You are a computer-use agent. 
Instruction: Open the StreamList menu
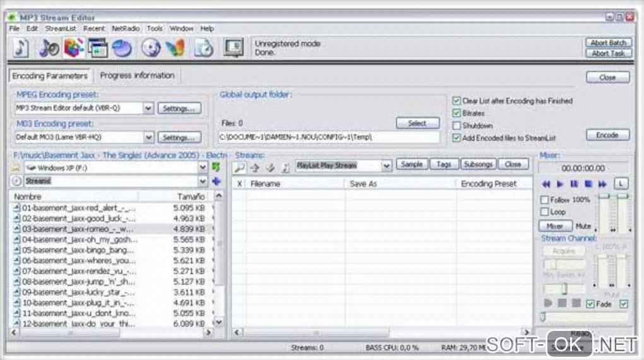tap(61, 28)
